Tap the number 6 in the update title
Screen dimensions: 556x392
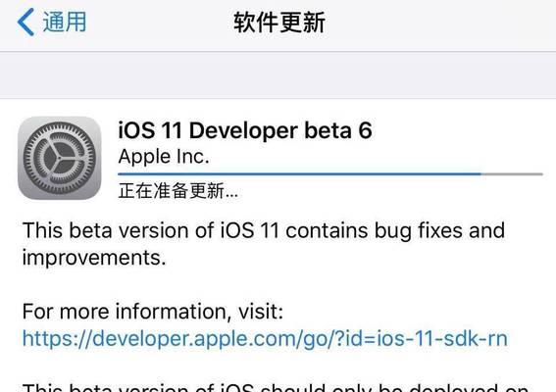[x=365, y=130]
